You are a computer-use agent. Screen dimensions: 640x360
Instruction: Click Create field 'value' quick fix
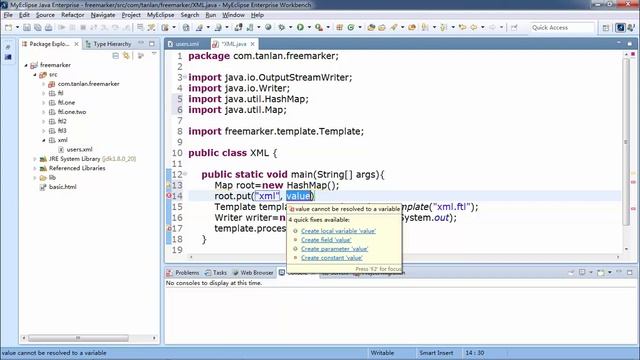pyautogui.click(x=326, y=240)
